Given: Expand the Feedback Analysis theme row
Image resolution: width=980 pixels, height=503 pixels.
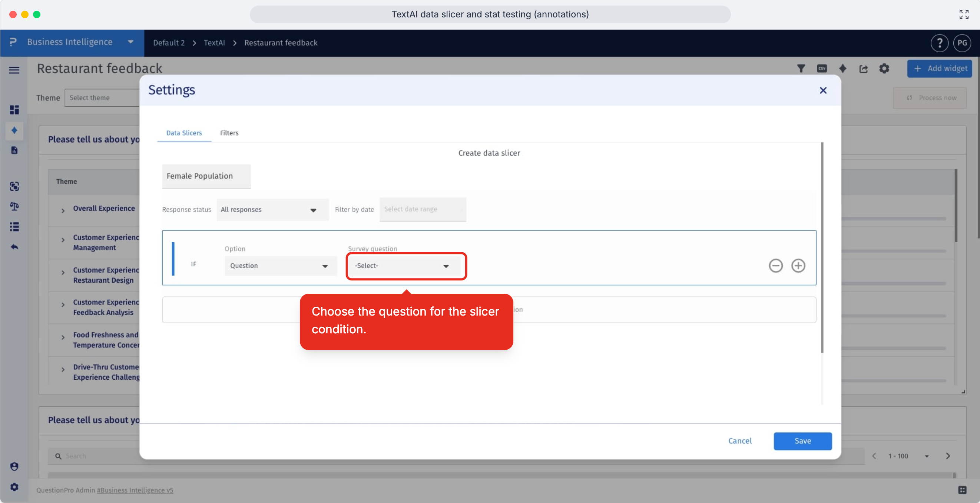Looking at the screenshot, I should click(x=63, y=305).
